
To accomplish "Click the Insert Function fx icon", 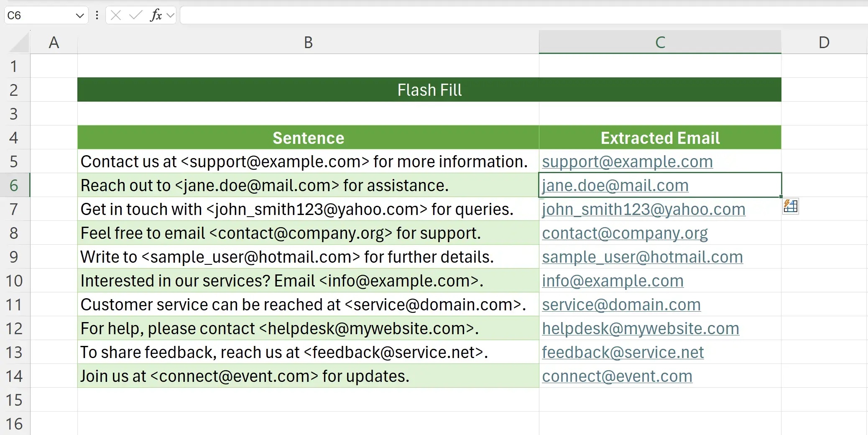I will [156, 15].
